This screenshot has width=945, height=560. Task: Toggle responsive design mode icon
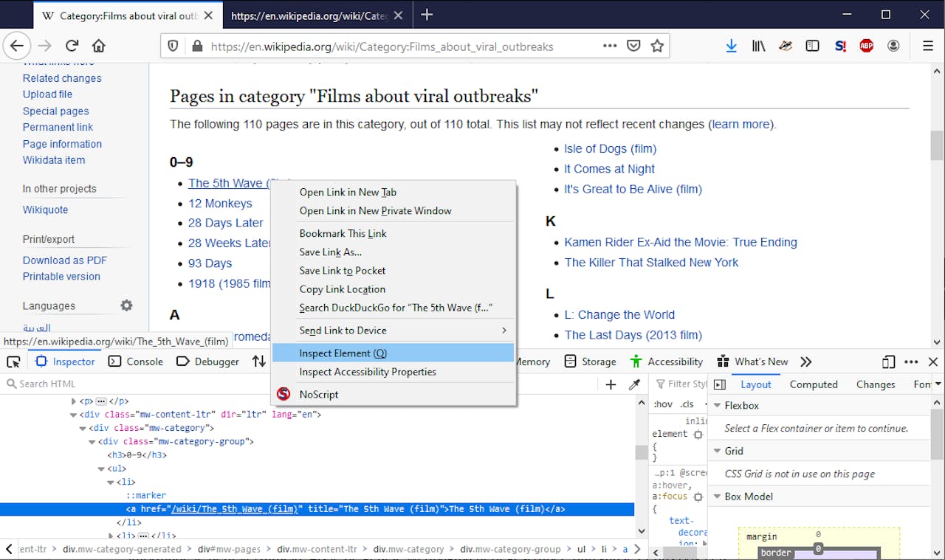click(889, 362)
